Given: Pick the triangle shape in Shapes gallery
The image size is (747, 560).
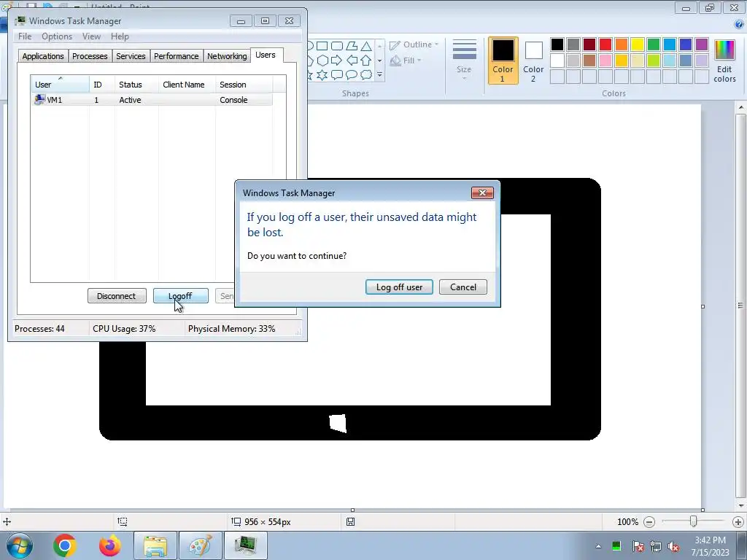Looking at the screenshot, I should [x=366, y=46].
